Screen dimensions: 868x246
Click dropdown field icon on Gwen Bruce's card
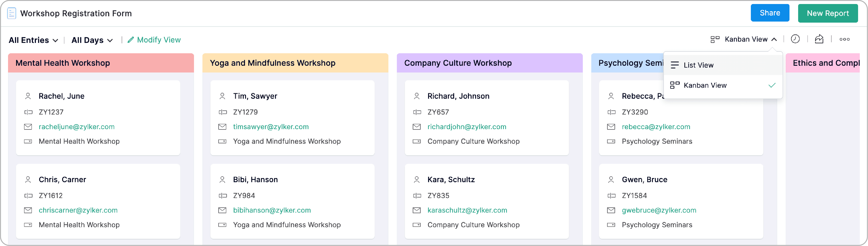[611, 225]
